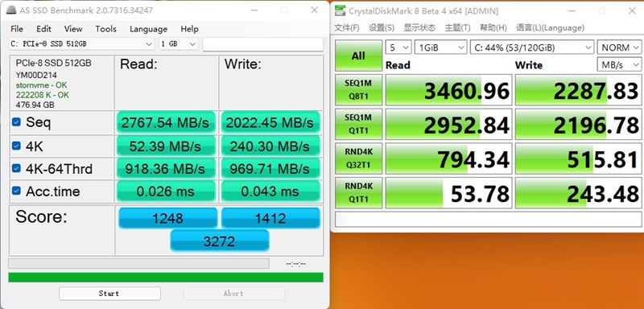Screen dimensions: 644x309
Task: Open the View menu in AS SSD
Action: [73, 29]
